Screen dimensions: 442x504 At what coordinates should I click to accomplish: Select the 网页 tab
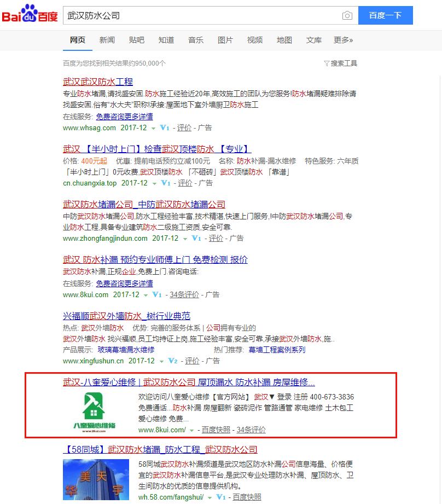[78, 40]
